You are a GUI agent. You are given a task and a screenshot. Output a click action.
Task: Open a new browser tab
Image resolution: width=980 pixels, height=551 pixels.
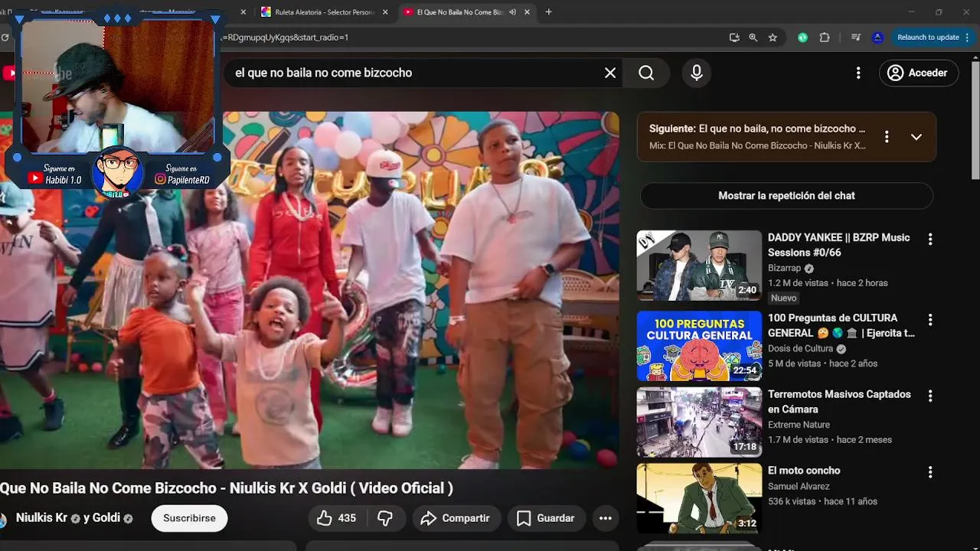coord(548,12)
